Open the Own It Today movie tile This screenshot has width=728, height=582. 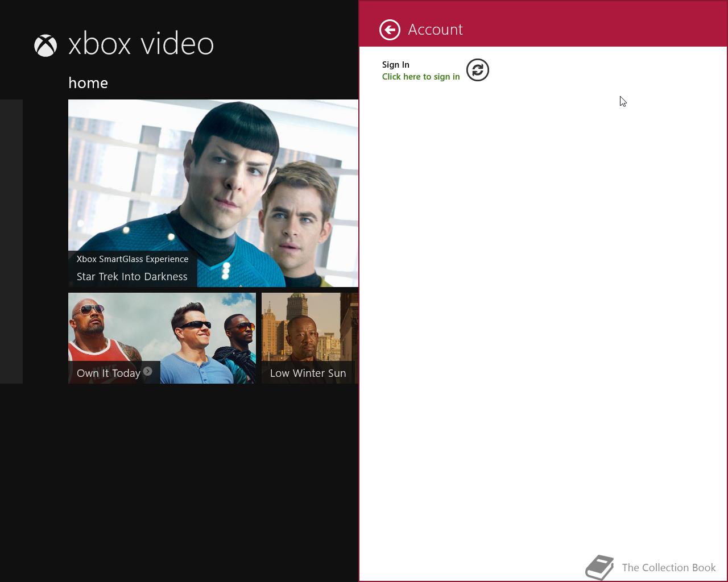click(162, 338)
